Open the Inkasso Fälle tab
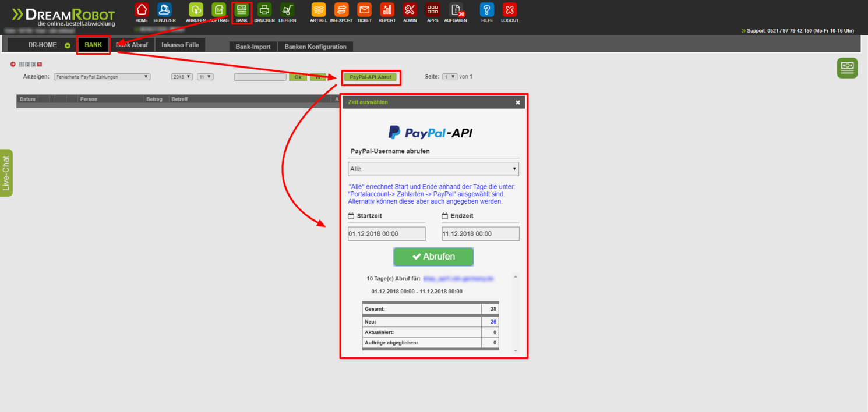 tap(180, 45)
